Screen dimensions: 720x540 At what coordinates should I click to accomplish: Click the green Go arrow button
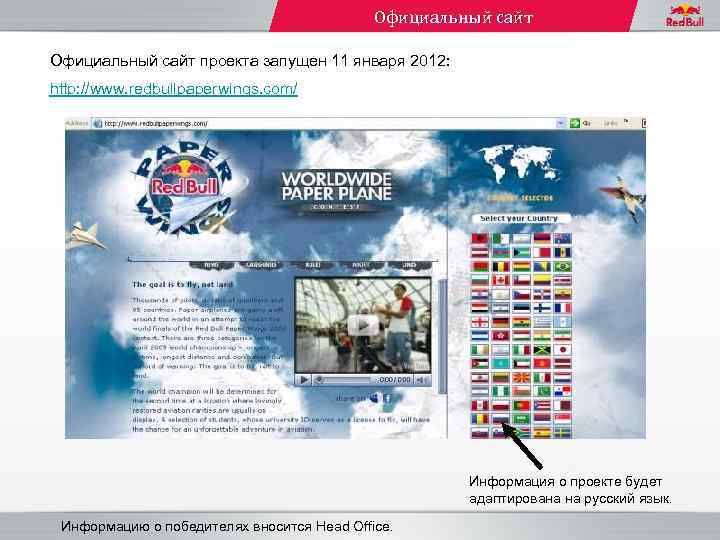[575, 123]
